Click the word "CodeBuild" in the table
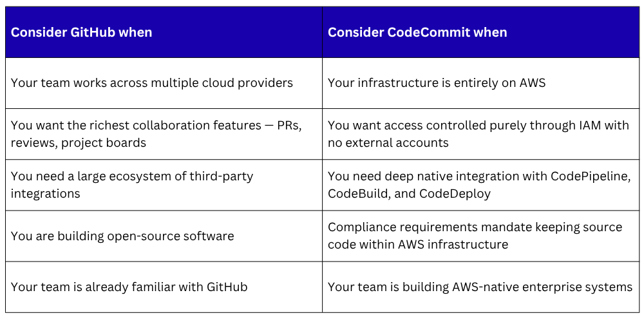The image size is (644, 322). pyautogui.click(x=357, y=193)
